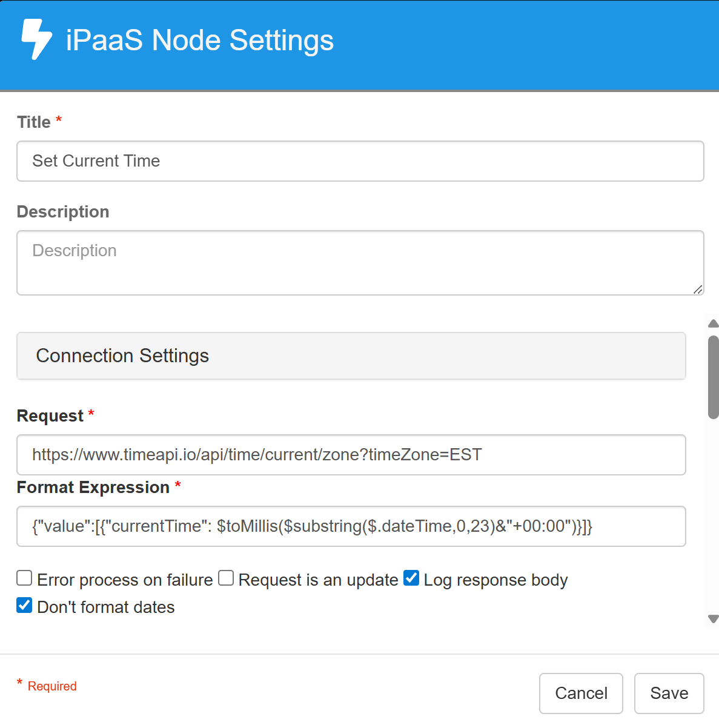This screenshot has width=719, height=728.
Task: Tick the Request is an update checkbox
Action: (226, 578)
